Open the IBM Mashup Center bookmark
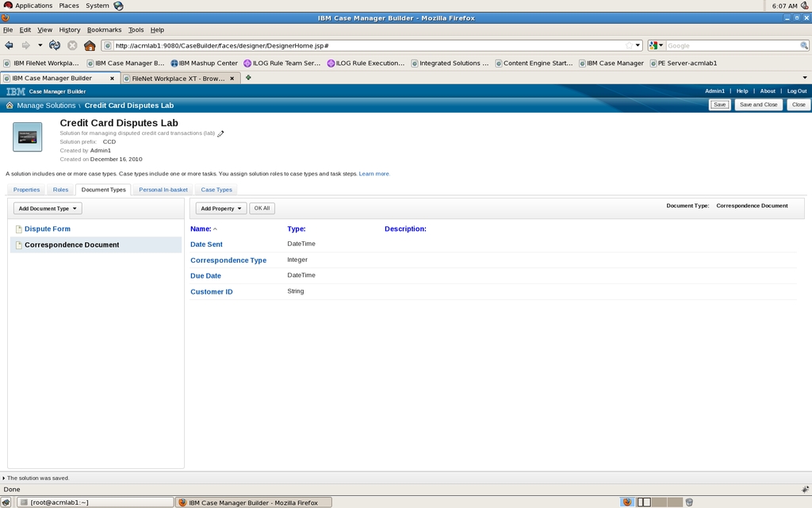 point(204,63)
